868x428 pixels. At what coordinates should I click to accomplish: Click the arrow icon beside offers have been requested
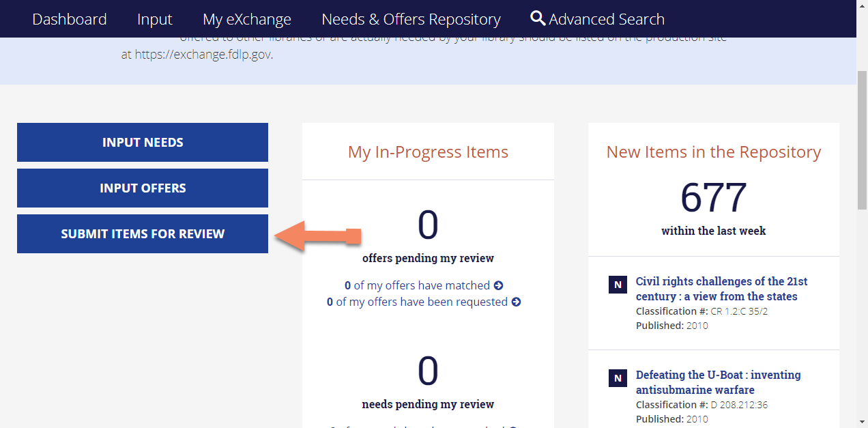(x=516, y=302)
